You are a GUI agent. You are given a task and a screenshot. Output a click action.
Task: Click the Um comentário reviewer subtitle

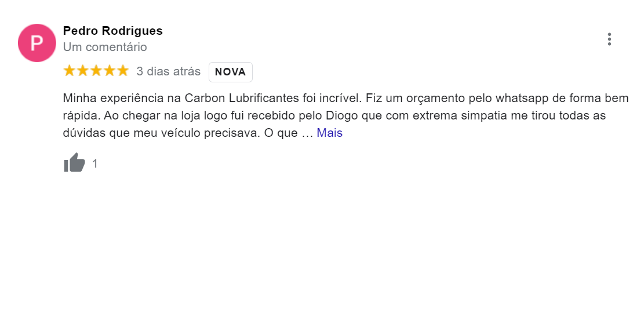(x=105, y=48)
